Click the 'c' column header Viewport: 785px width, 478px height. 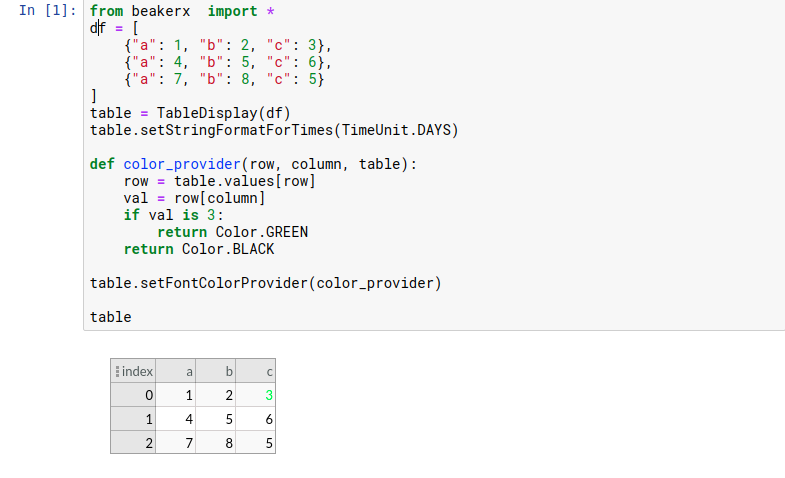click(256, 371)
